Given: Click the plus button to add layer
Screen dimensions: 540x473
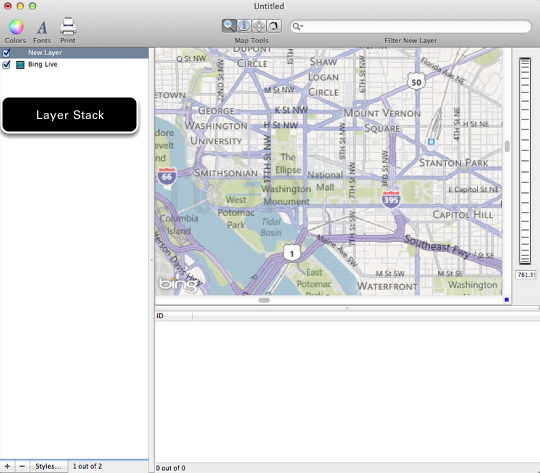Looking at the screenshot, I should (x=7, y=466).
